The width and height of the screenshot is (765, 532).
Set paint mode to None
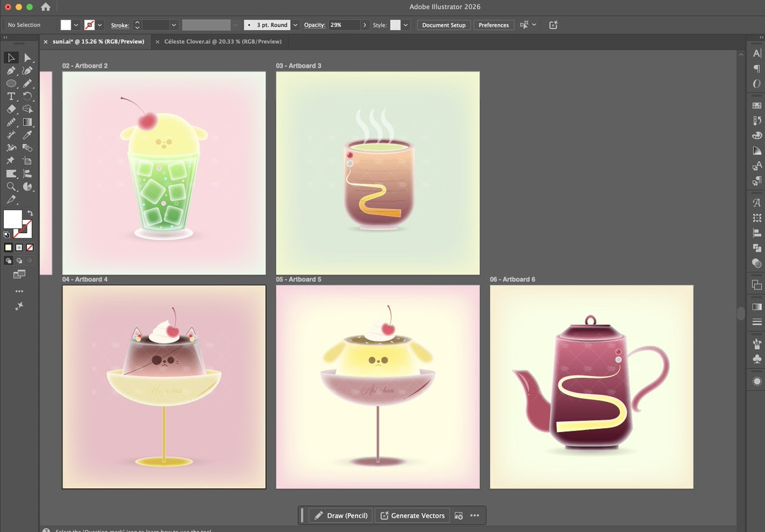(30, 247)
